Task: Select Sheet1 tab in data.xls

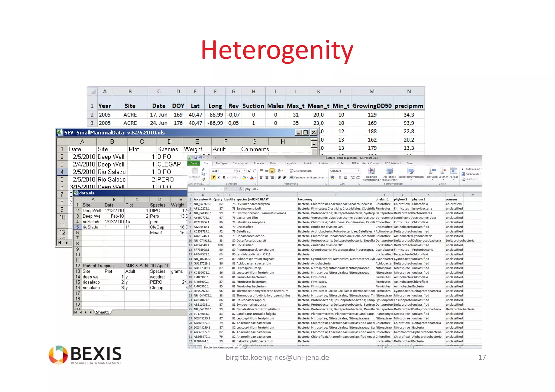Action: pos(102,312)
